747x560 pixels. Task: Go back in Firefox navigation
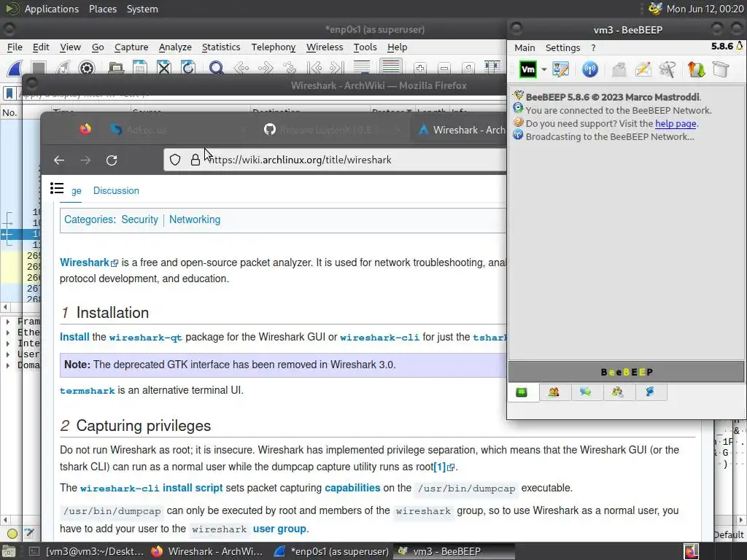59,160
